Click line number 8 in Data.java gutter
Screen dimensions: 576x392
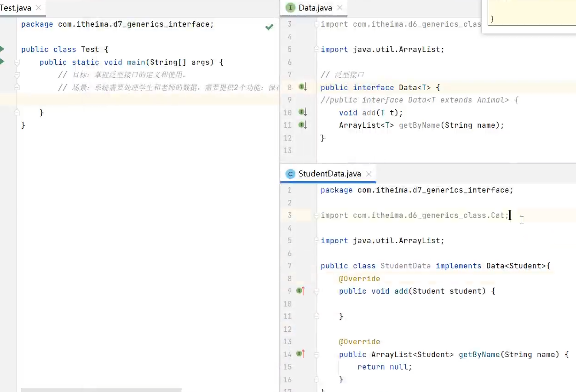289,87
